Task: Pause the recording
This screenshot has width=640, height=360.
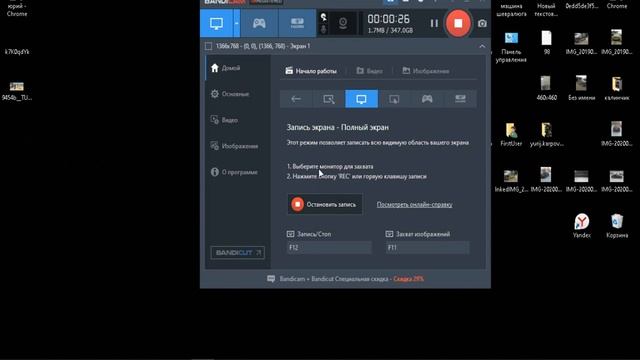Action: pyautogui.click(x=434, y=24)
